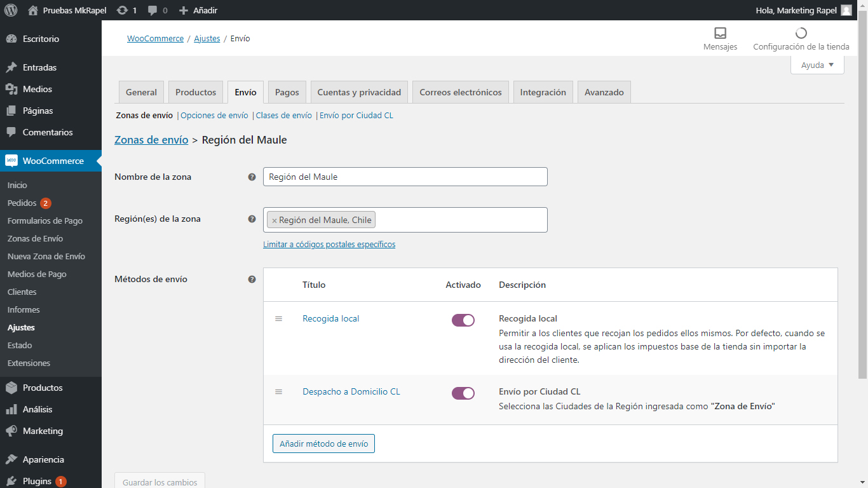Click the Plugins plug icon
The image size is (868, 488).
click(11, 481)
